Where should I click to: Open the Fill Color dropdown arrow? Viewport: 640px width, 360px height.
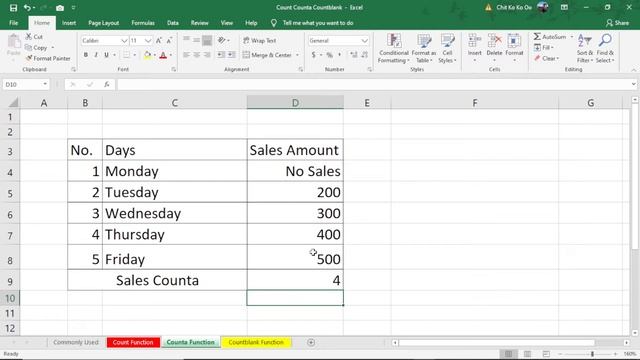tap(155, 55)
